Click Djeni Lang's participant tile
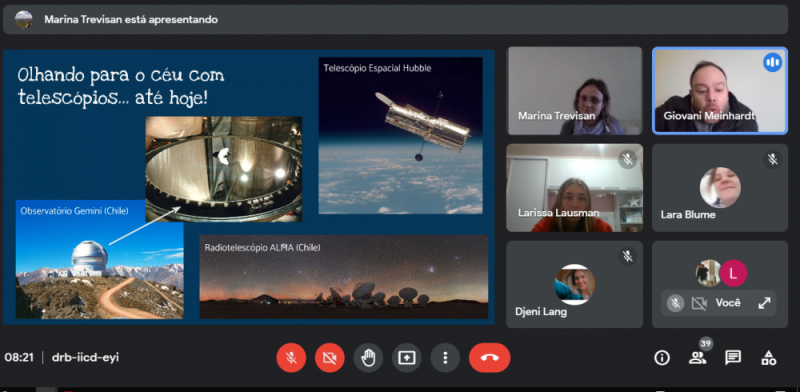800x392 pixels. 574,284
